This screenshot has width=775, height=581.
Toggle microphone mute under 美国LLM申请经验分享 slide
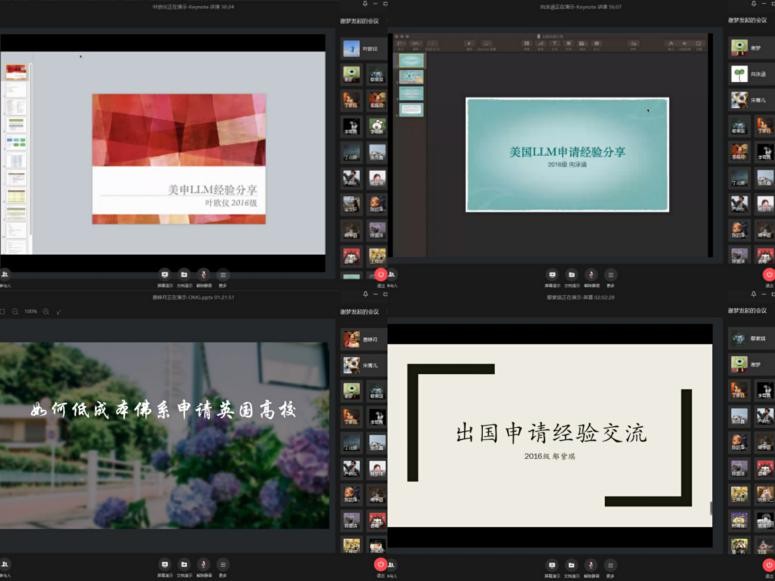coord(591,273)
